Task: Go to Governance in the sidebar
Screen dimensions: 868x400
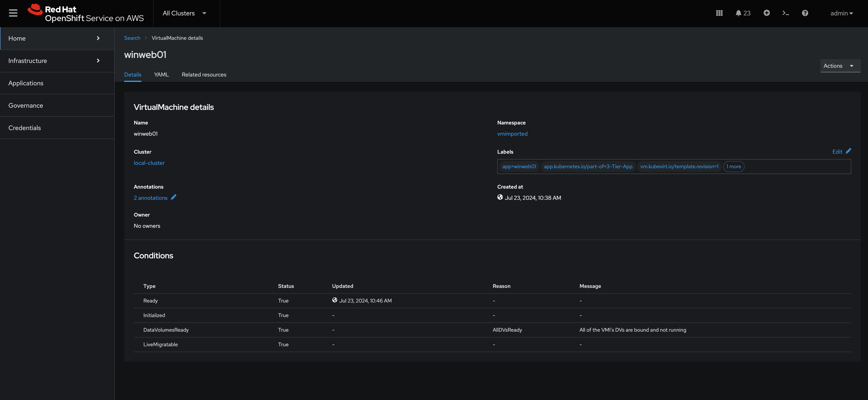Action: [x=57, y=105]
